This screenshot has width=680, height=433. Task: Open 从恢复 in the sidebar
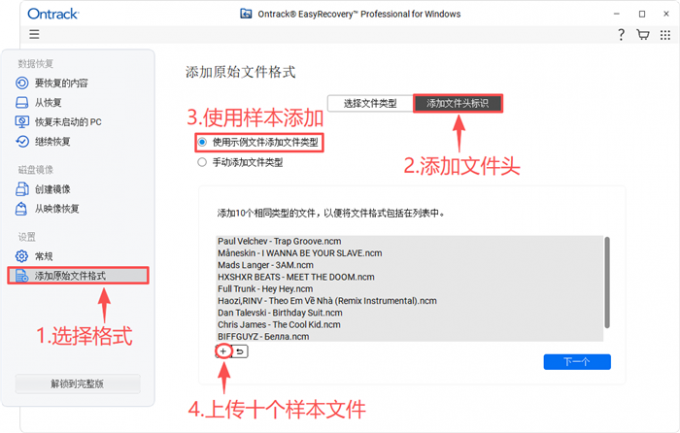pyautogui.click(x=48, y=102)
